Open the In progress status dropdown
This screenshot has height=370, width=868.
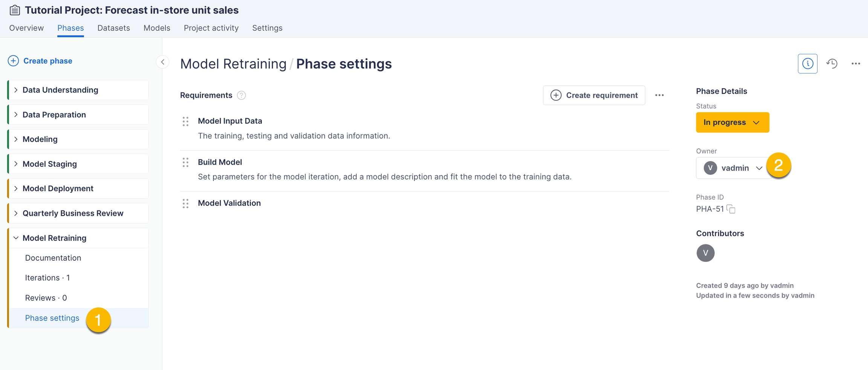click(x=732, y=123)
